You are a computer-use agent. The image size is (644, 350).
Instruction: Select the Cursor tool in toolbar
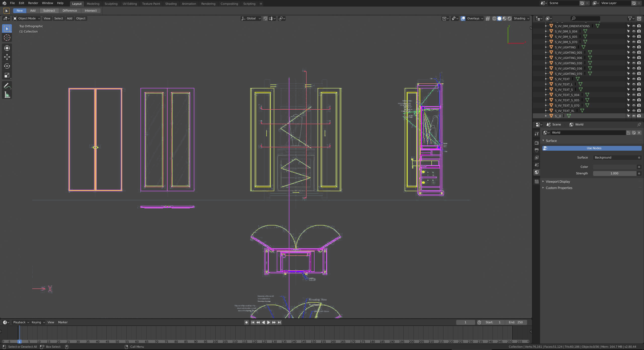[x=7, y=38]
